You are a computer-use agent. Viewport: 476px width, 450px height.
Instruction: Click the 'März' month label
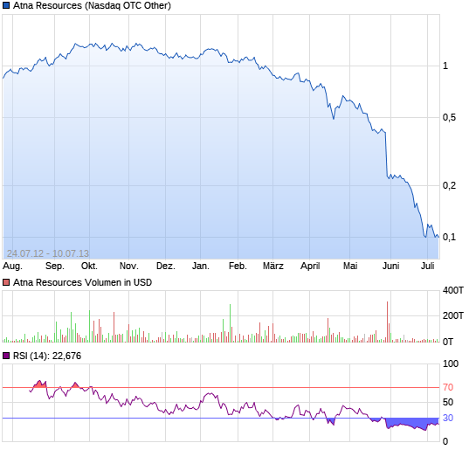pos(272,267)
